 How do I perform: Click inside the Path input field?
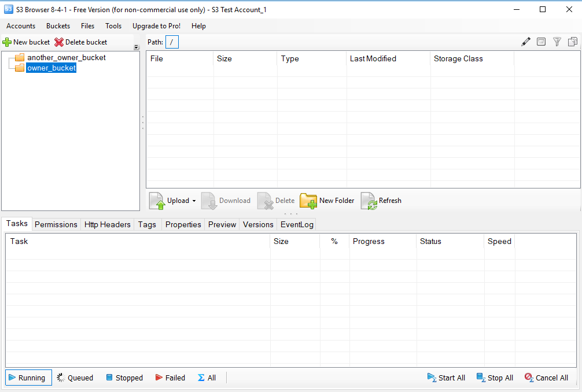coord(172,42)
